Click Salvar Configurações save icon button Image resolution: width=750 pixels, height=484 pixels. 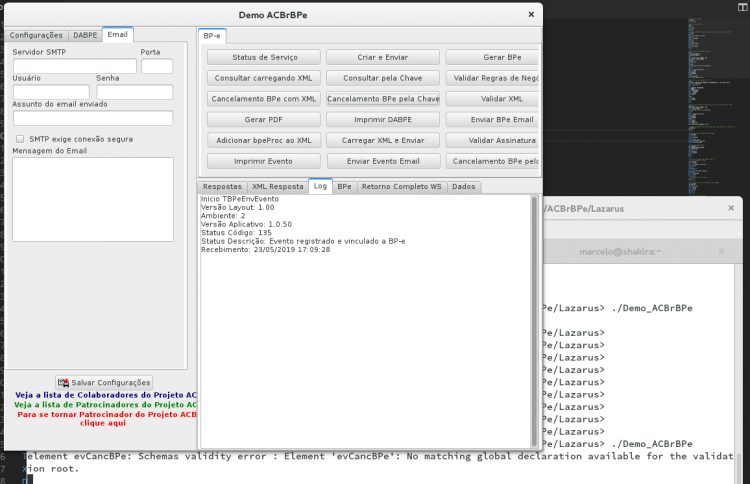point(104,383)
